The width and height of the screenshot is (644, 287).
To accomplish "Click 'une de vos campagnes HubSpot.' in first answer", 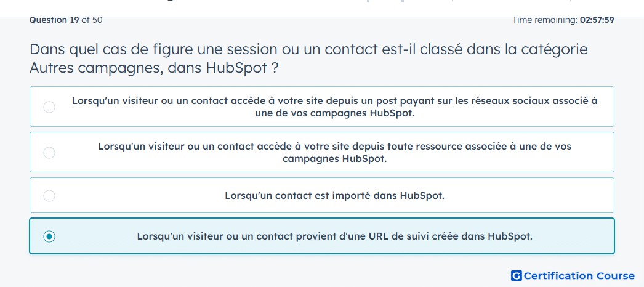I will 335,113.
